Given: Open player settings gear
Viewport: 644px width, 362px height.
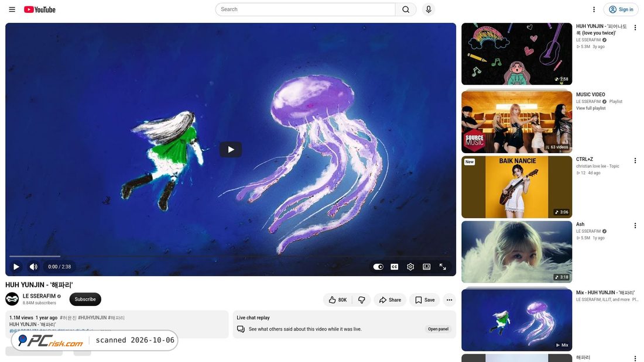Looking at the screenshot, I should click(x=410, y=267).
